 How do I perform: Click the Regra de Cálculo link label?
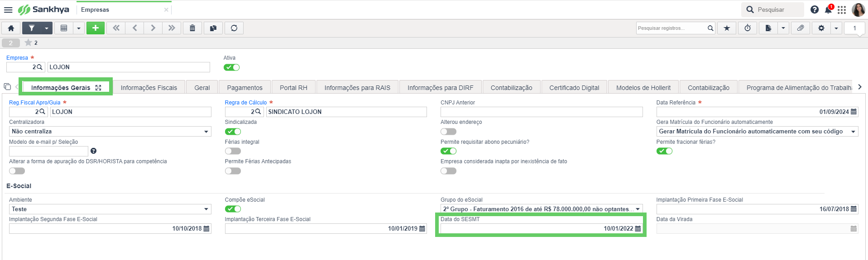point(246,103)
